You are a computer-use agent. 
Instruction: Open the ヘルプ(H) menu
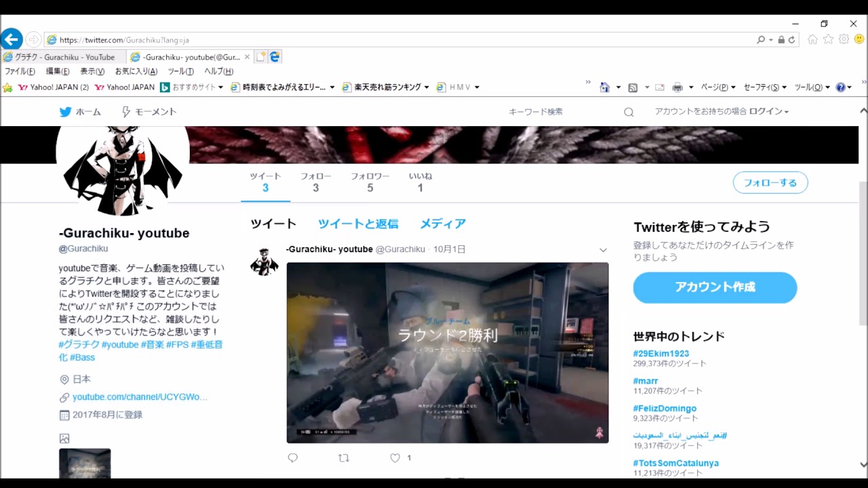[x=219, y=71]
